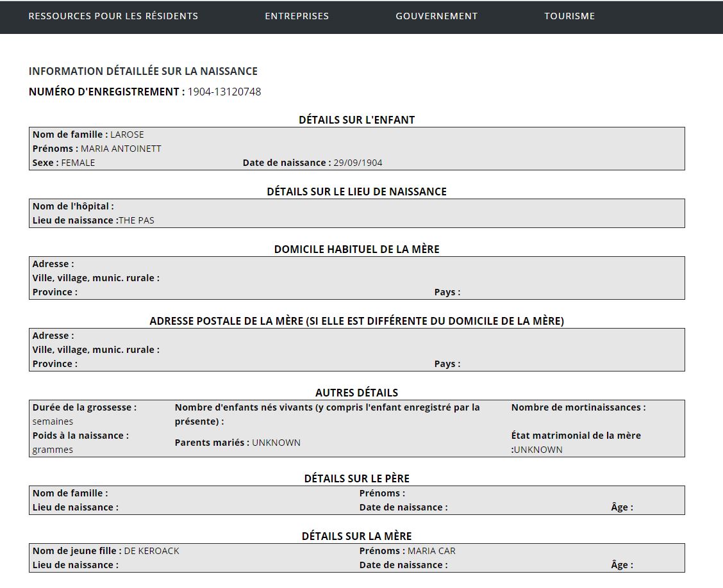This screenshot has height=588, width=723.
Task: Click the first names MARIA ANTOINETT
Action: tap(120, 149)
